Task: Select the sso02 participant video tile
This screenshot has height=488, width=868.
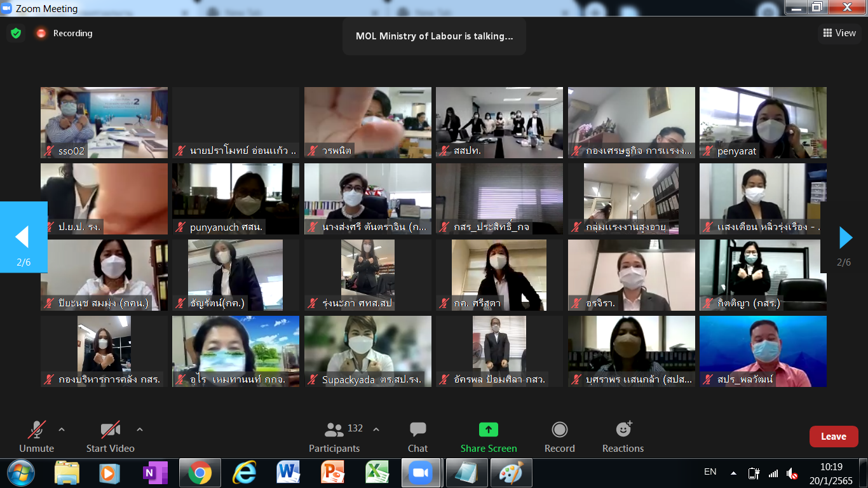Action: pyautogui.click(x=104, y=122)
